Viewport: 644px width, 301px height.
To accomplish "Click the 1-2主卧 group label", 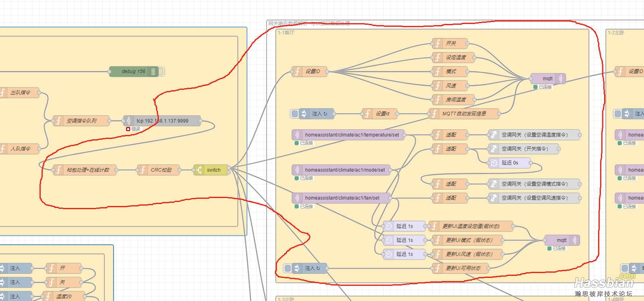I will (x=616, y=33).
